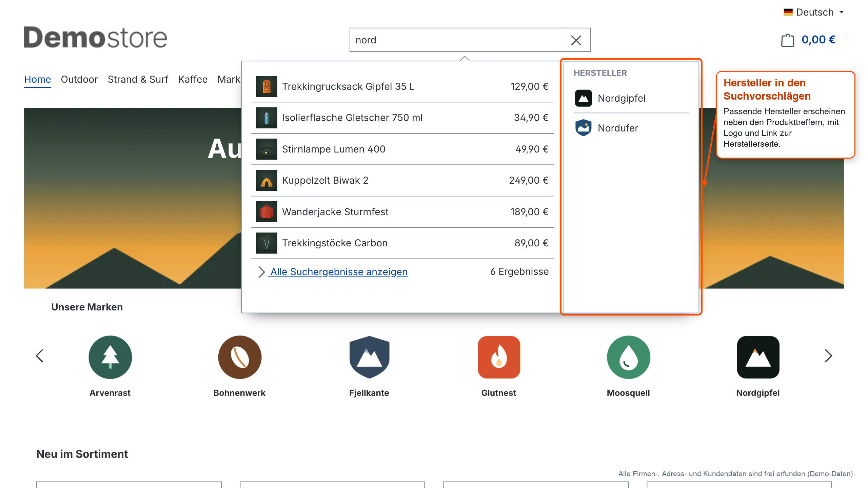
Task: Click the Wanderjacke Sturmfest jacket thumbnail
Action: 267,212
